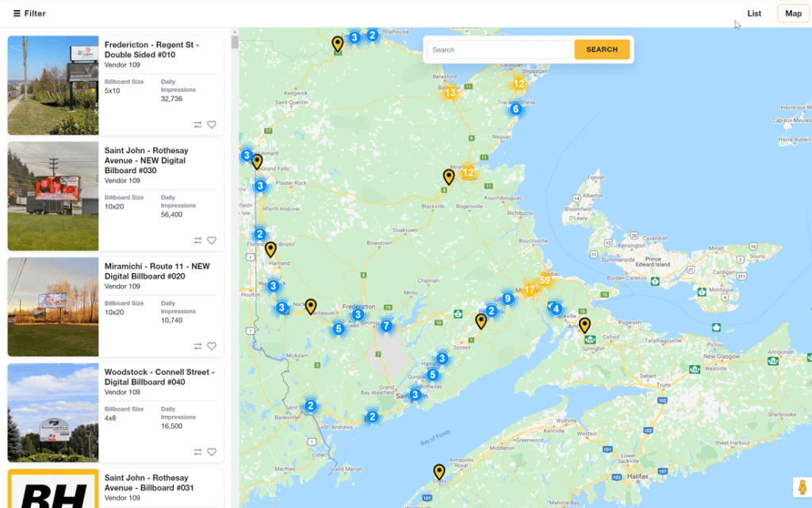Viewport: 812px width, 508px height.
Task: Select the 59 cluster marker near Shediac
Action: (x=545, y=280)
